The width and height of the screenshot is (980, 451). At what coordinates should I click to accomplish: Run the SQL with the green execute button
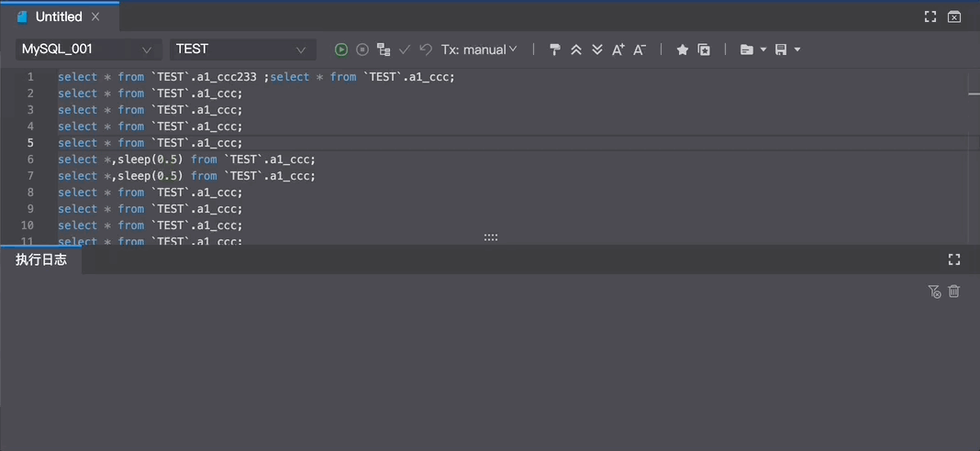click(340, 49)
